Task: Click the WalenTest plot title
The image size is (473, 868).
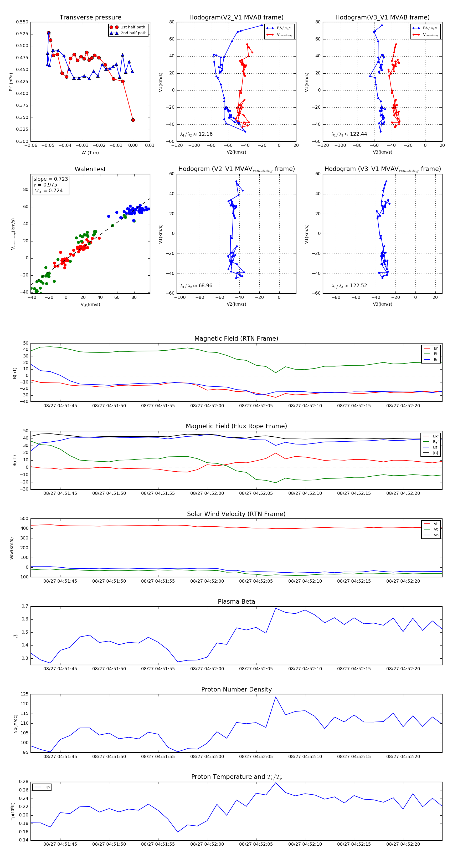Action: 90,169
